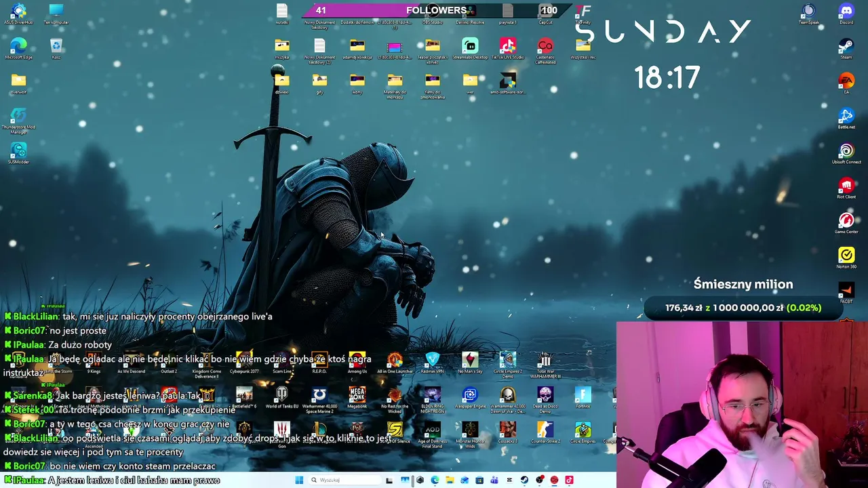Open the Windows Start button
Screen dimensions: 868x488
coord(299,480)
